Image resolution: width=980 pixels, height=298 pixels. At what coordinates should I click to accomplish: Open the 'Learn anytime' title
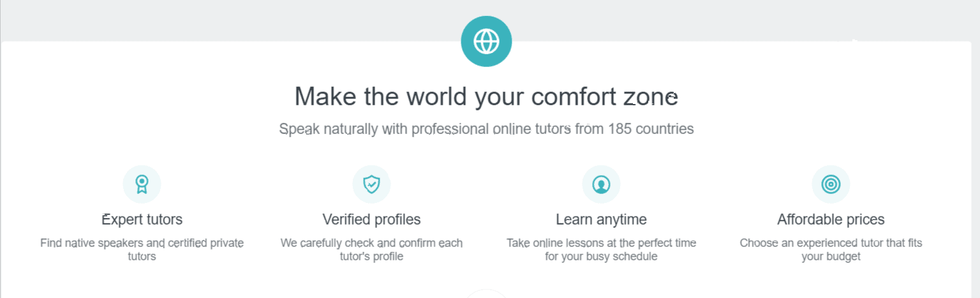click(601, 220)
